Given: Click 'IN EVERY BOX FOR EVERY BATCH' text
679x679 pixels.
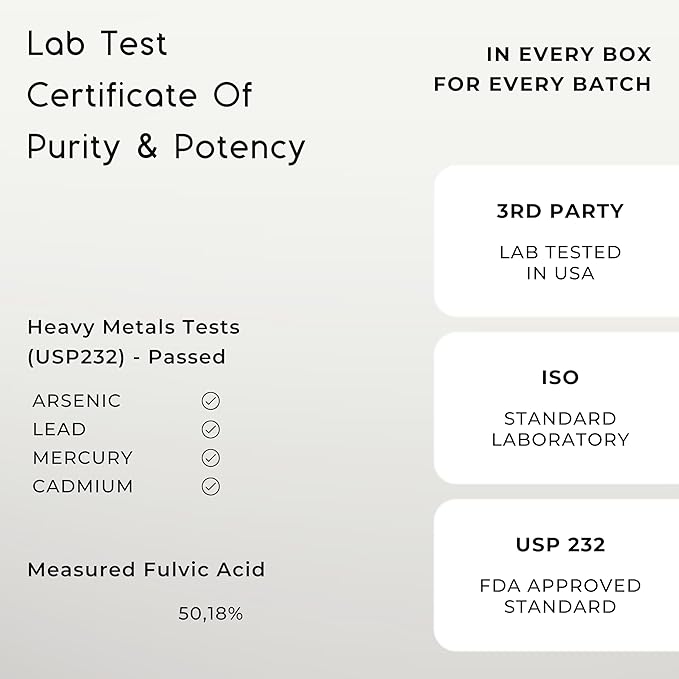Looking at the screenshot, I should pyautogui.click(x=543, y=69).
